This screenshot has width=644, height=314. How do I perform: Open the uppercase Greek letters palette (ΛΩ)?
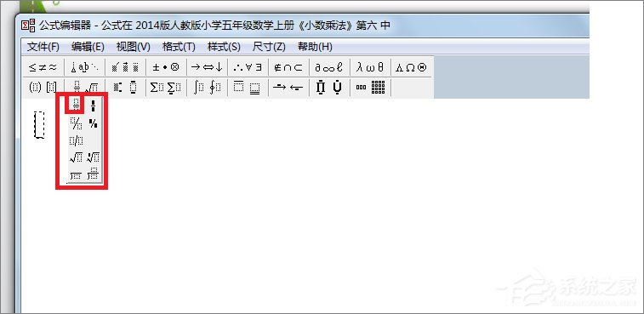[411, 67]
